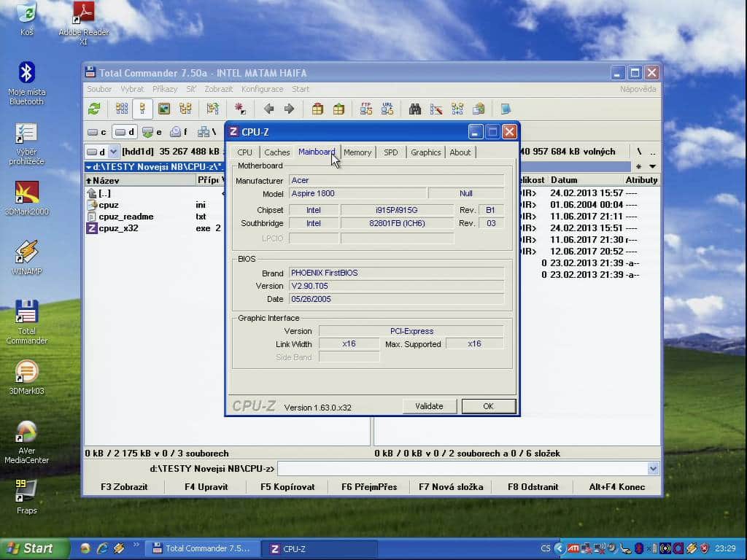Screen dimensions: 747x560
Task: Click in the Total Commander command line field
Action: 462,469
